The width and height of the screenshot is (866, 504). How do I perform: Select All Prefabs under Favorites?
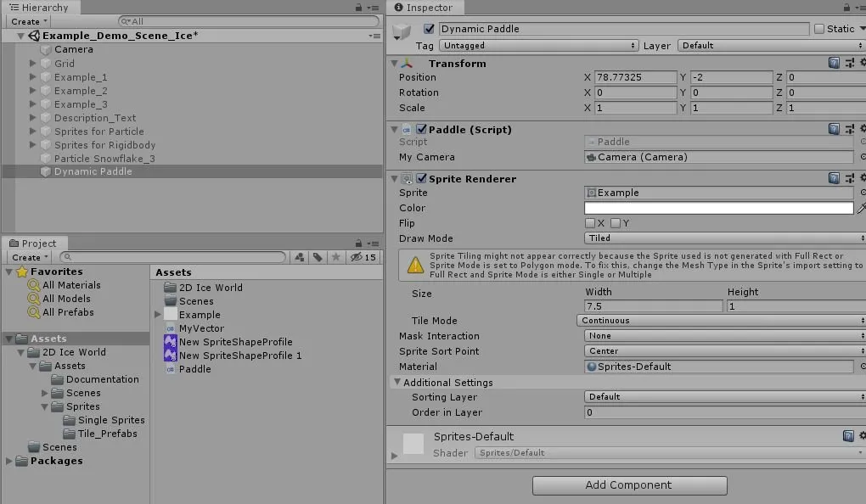(x=68, y=312)
